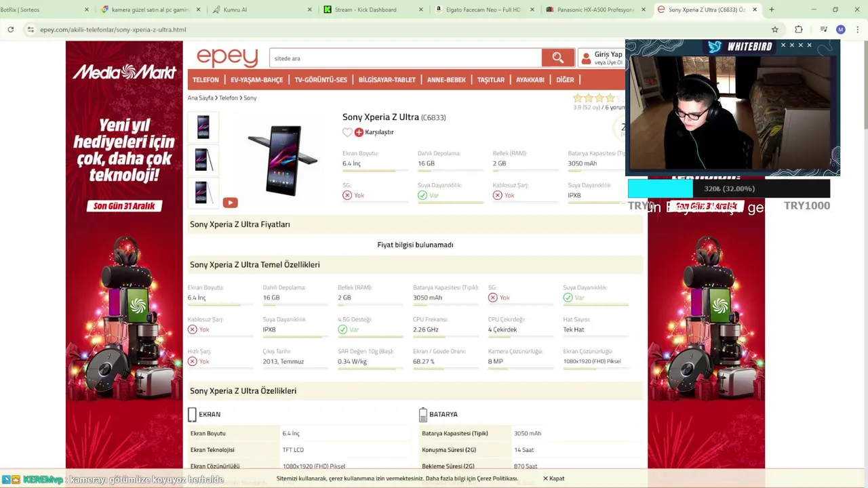Open the Giriş Yap login link
This screenshot has width=868, height=488.
(x=608, y=54)
